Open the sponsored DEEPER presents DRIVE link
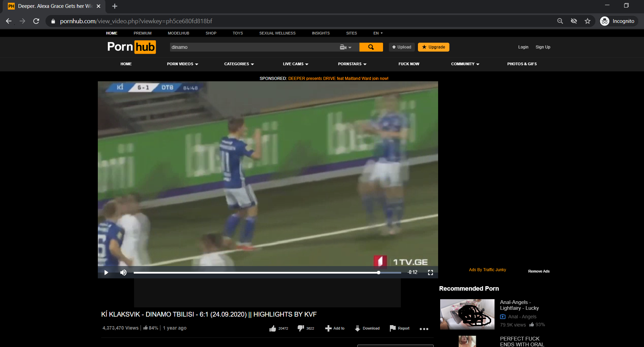 [338, 79]
